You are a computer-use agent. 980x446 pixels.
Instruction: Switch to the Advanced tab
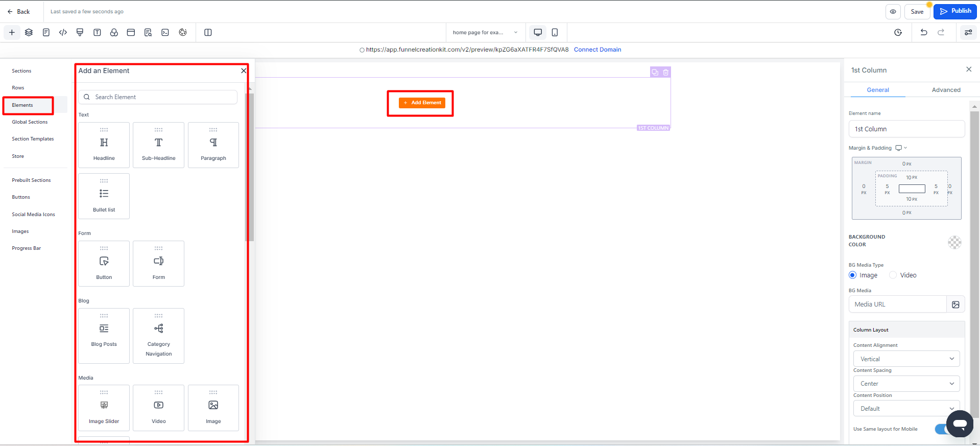[946, 90]
